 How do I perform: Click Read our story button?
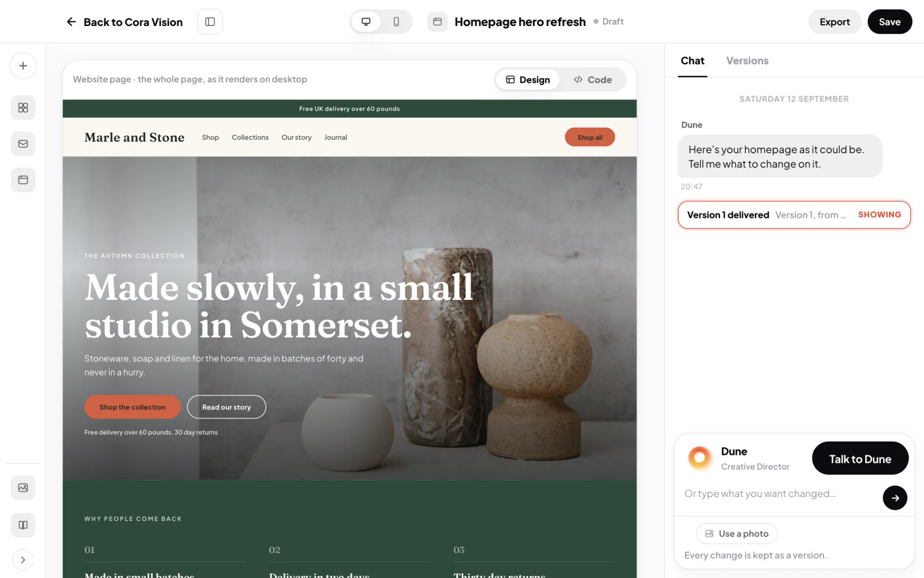[226, 407]
